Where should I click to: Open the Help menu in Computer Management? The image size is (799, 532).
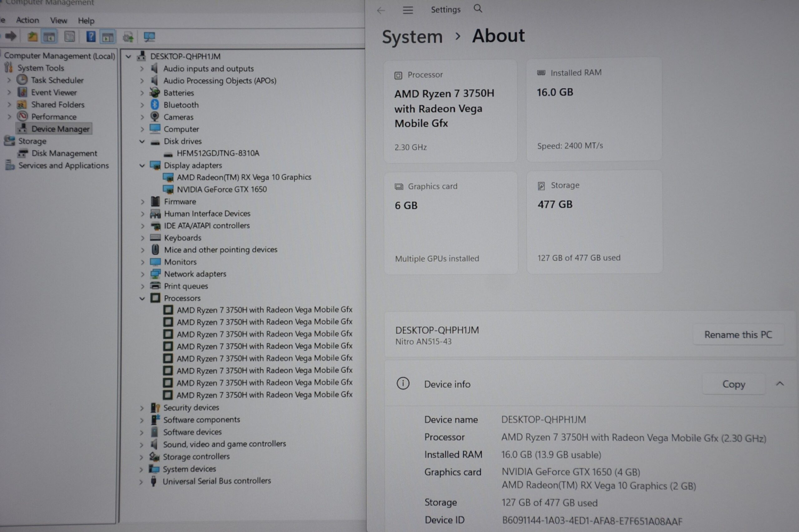86,21
